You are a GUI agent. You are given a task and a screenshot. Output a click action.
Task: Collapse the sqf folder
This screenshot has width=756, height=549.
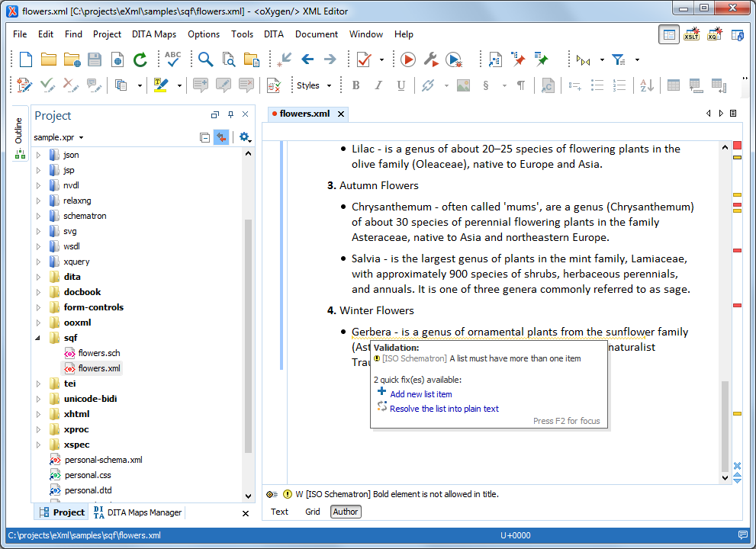(x=38, y=338)
